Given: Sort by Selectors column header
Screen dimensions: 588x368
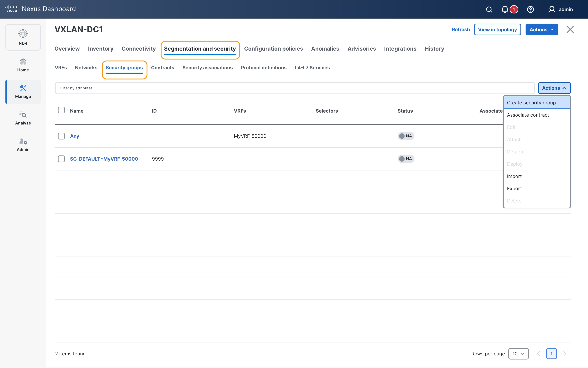Looking at the screenshot, I should click(x=327, y=111).
